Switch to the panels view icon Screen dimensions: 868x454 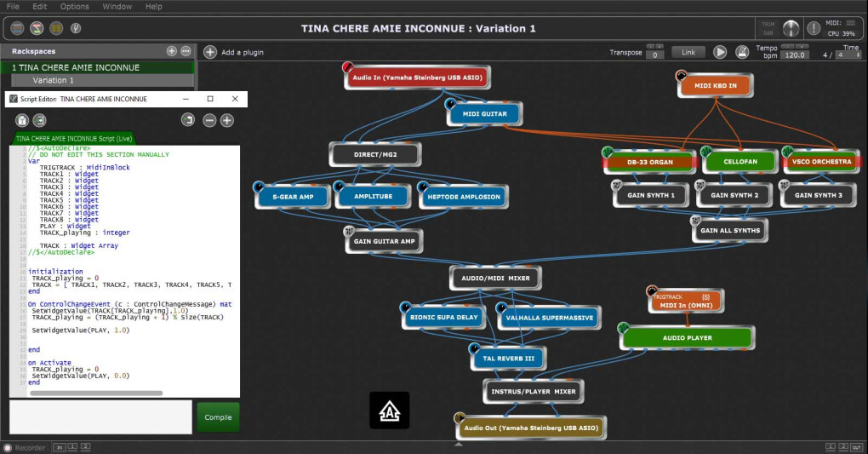(x=17, y=28)
